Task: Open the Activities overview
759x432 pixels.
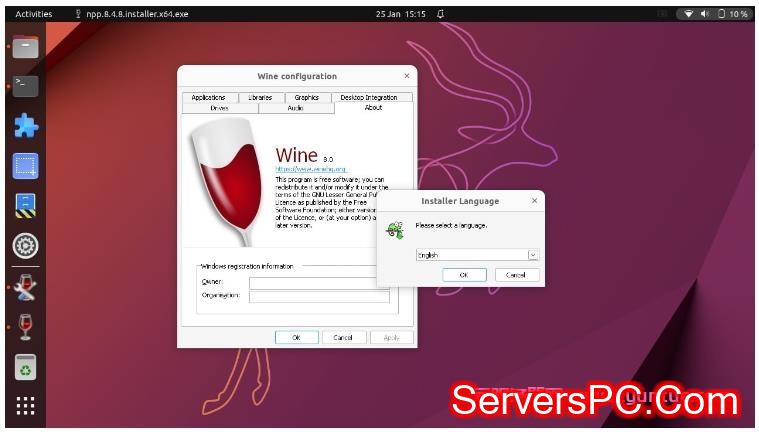Action: [x=33, y=14]
